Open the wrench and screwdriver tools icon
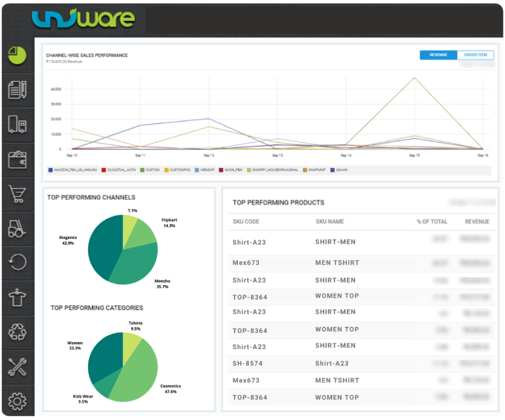This screenshot has height=420, width=505. pyautogui.click(x=17, y=367)
